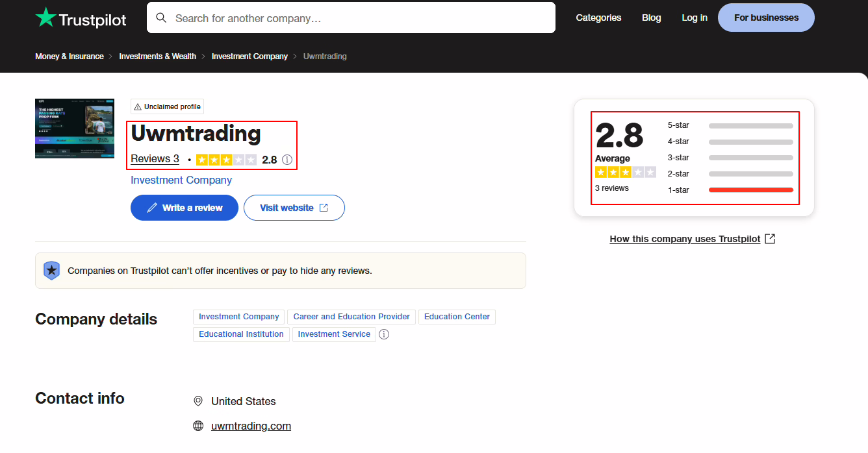This screenshot has width=868, height=453.
Task: Select the Investment Company category tag
Action: point(238,317)
